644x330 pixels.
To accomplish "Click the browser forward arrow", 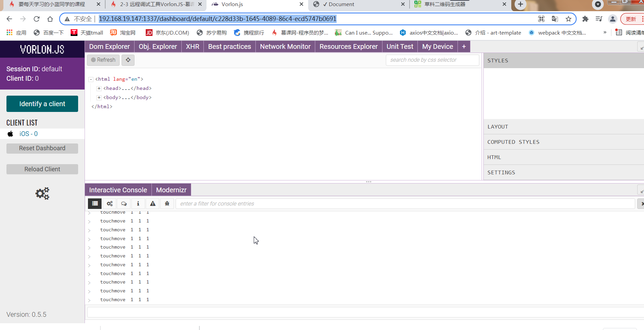I will point(23,19).
